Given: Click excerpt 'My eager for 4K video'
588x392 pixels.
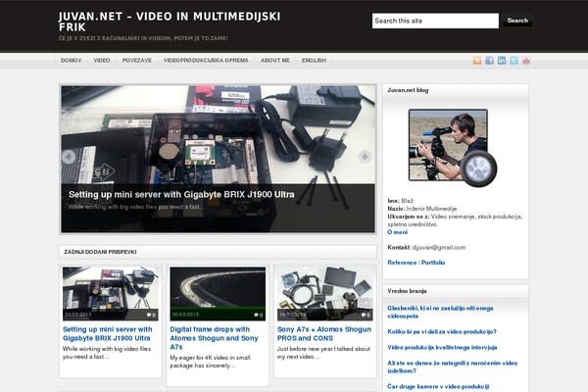Looking at the screenshot, I should pyautogui.click(x=210, y=362).
